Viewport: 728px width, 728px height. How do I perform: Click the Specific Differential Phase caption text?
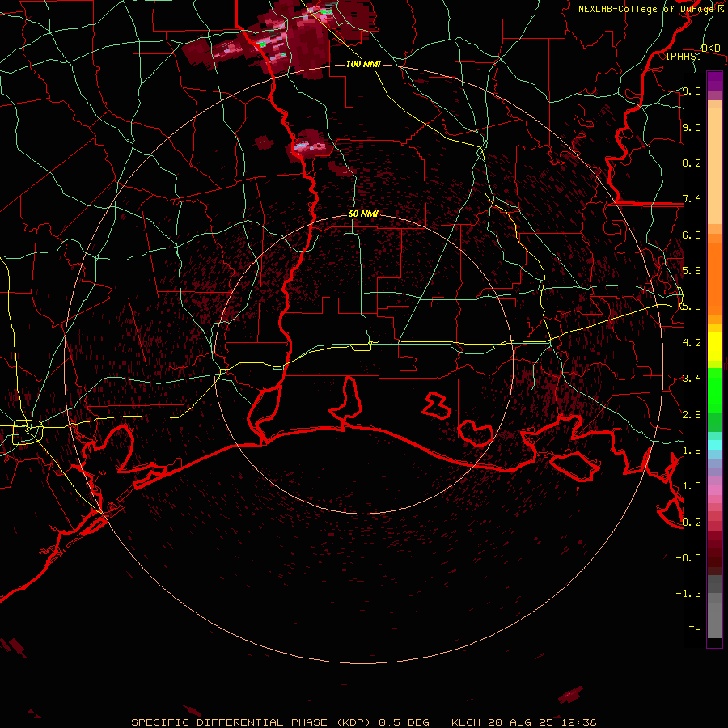(x=364, y=722)
